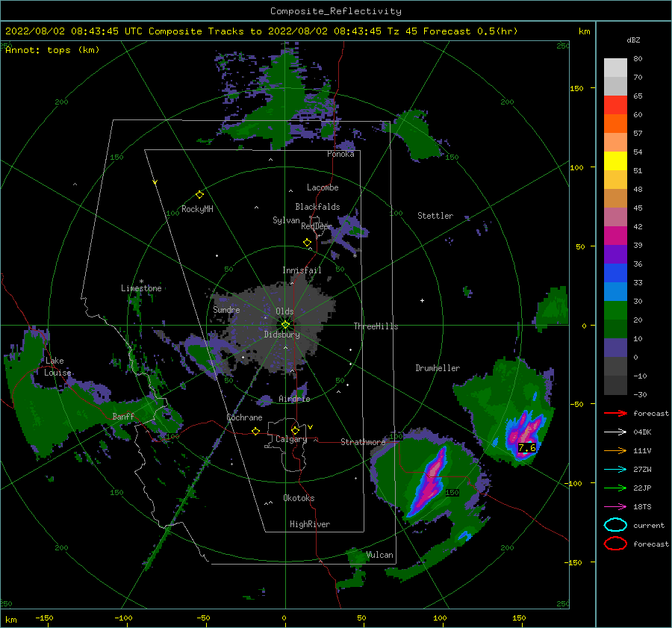Click the blue 33-36 dBZ swatch
This screenshot has height=628, width=672.
tap(615, 273)
